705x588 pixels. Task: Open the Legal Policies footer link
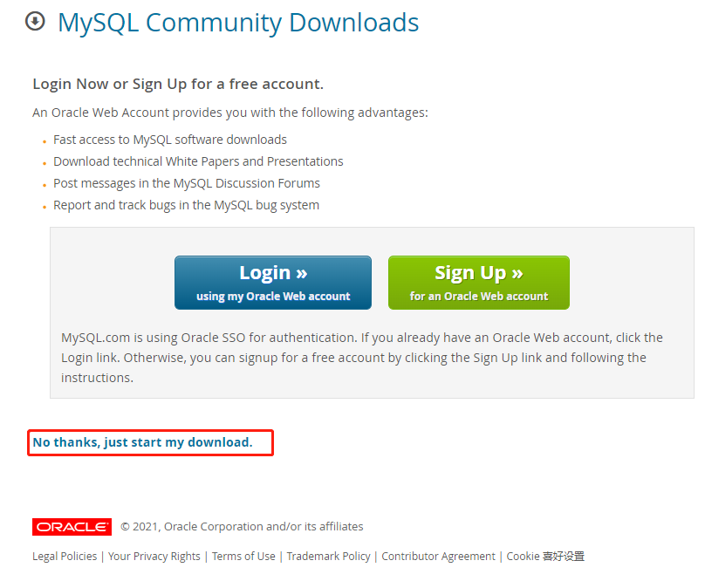pyautogui.click(x=65, y=556)
